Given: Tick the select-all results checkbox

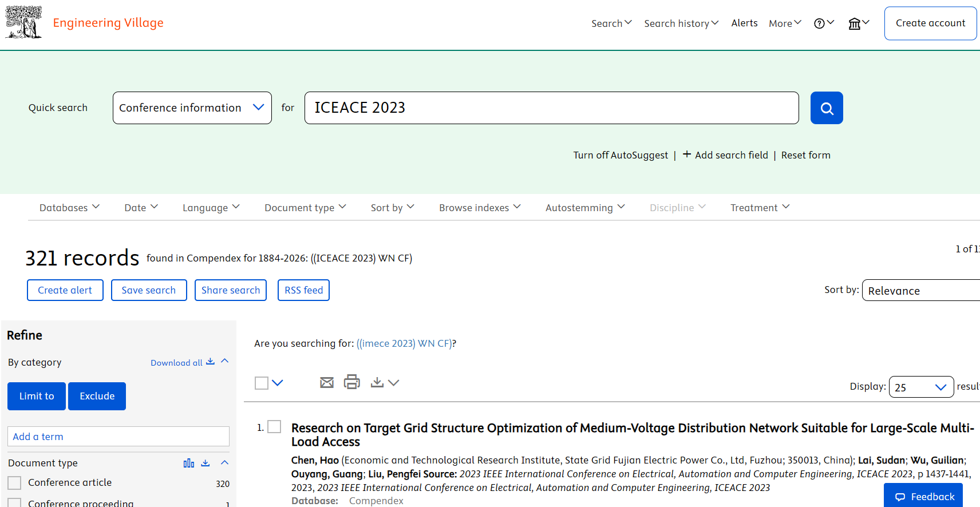Looking at the screenshot, I should pos(262,383).
